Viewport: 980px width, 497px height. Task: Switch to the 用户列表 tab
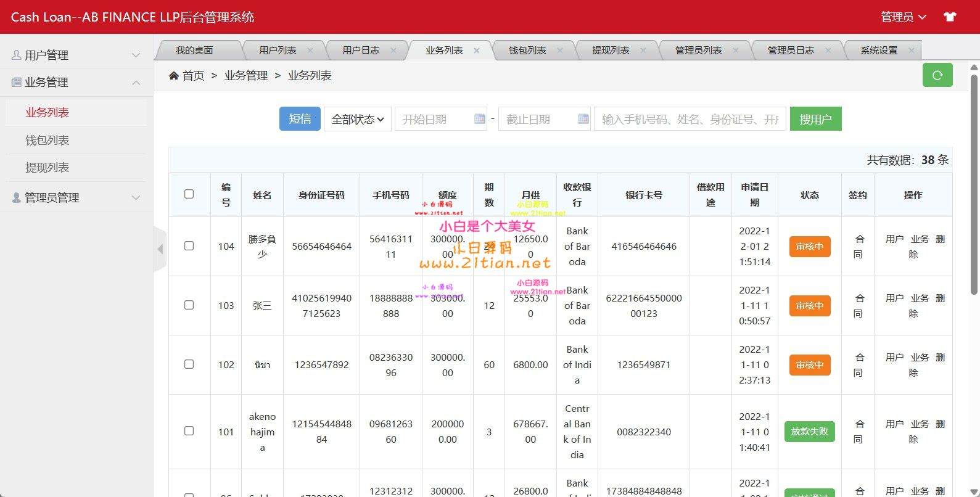(x=278, y=51)
